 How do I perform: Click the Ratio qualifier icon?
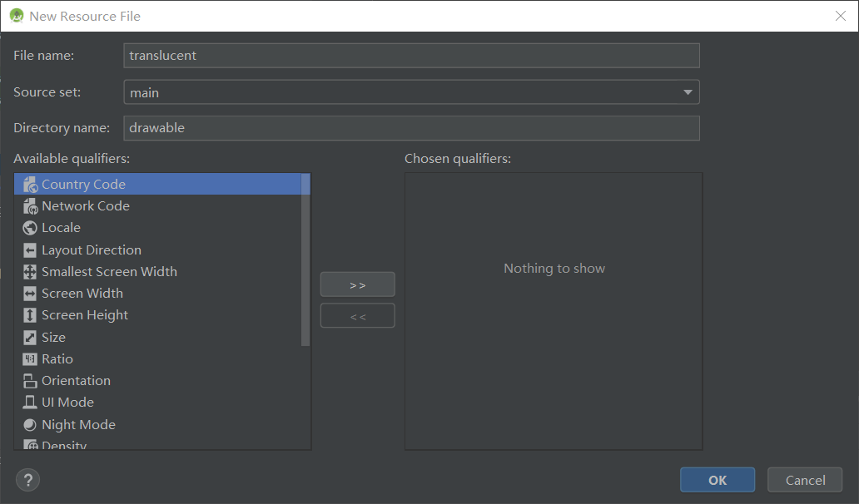(x=30, y=359)
